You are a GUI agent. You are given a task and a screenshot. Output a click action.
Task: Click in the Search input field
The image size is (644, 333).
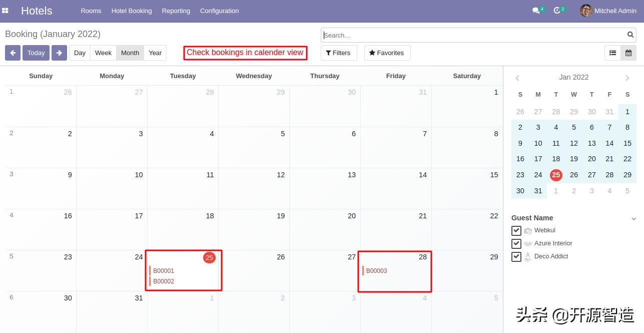(x=474, y=35)
